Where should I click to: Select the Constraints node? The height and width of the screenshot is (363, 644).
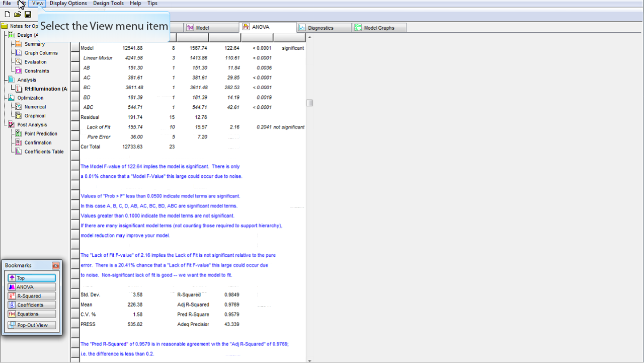click(37, 71)
